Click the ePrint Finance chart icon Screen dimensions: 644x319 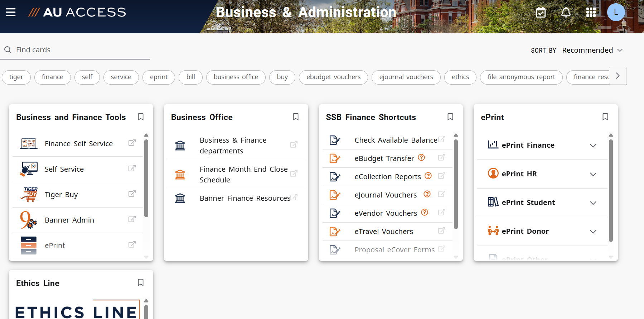point(493,145)
